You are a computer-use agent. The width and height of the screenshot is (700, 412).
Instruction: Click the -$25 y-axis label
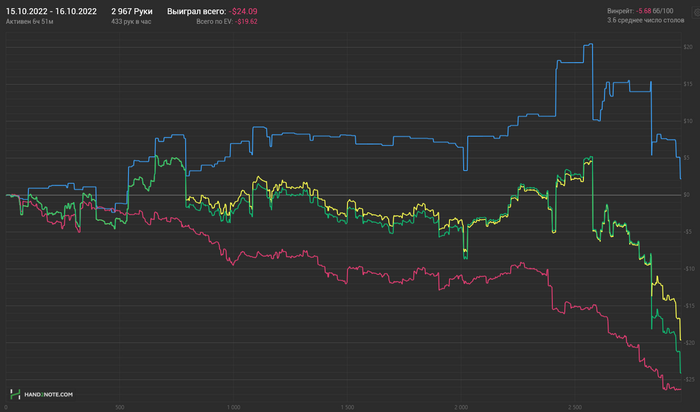(x=689, y=379)
